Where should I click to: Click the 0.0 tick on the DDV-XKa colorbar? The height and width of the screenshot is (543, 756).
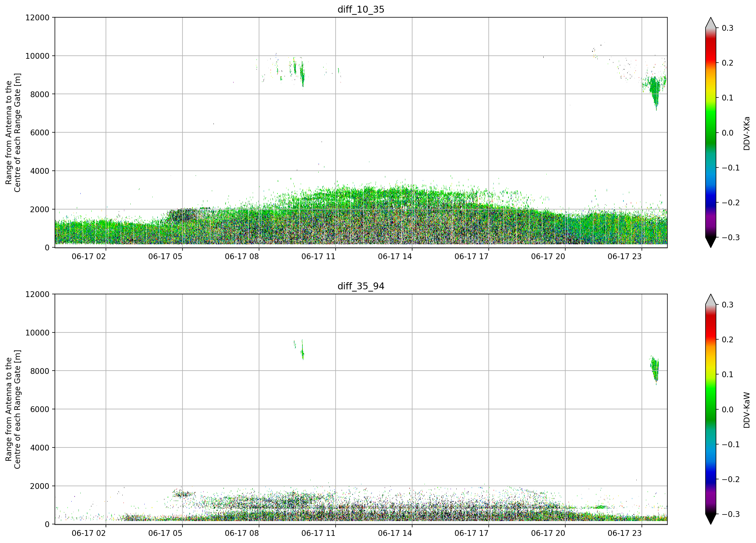[727, 133]
